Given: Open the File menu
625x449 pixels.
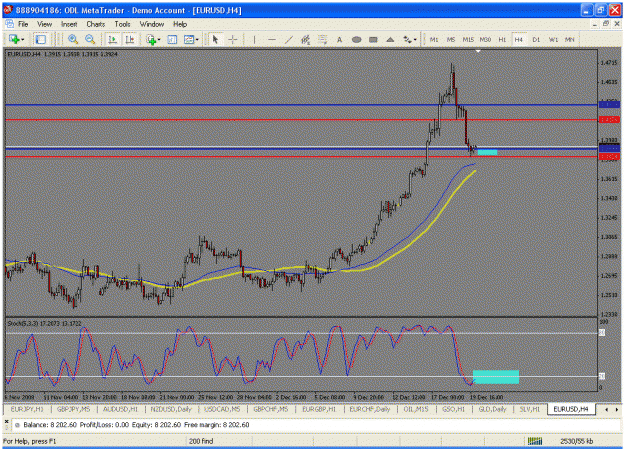Looking at the screenshot, I should (x=23, y=24).
